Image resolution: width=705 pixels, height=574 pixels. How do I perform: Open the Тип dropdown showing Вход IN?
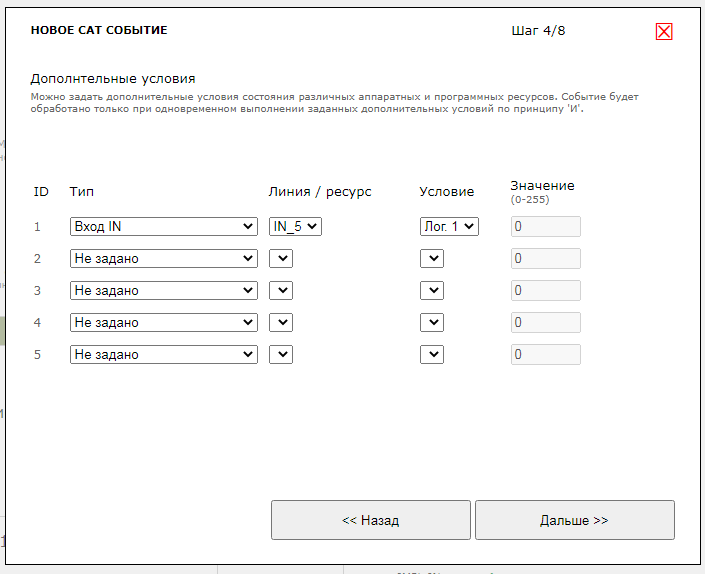pos(164,227)
